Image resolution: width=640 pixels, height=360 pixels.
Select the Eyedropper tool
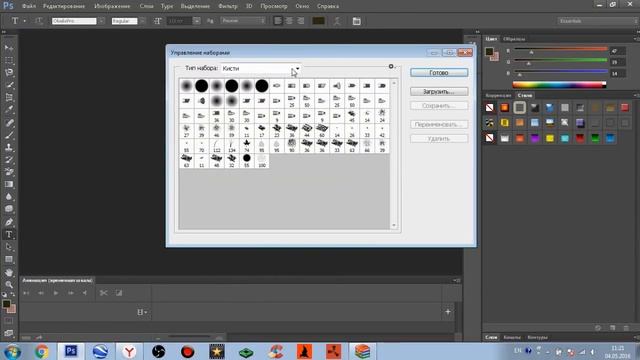(9, 110)
